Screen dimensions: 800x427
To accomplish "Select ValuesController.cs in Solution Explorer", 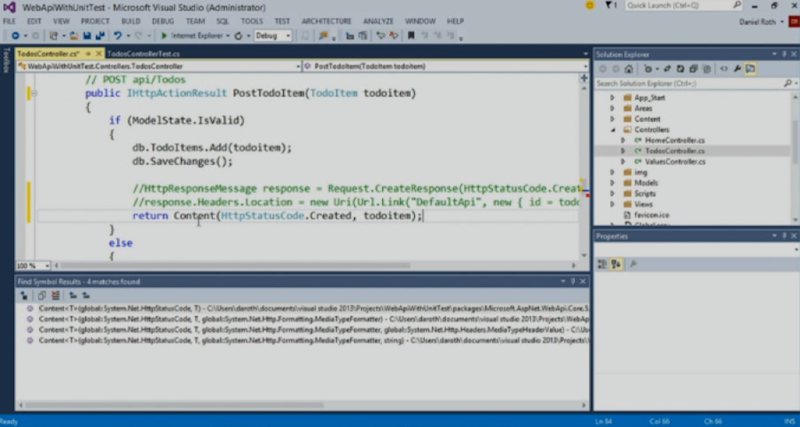I will point(675,162).
